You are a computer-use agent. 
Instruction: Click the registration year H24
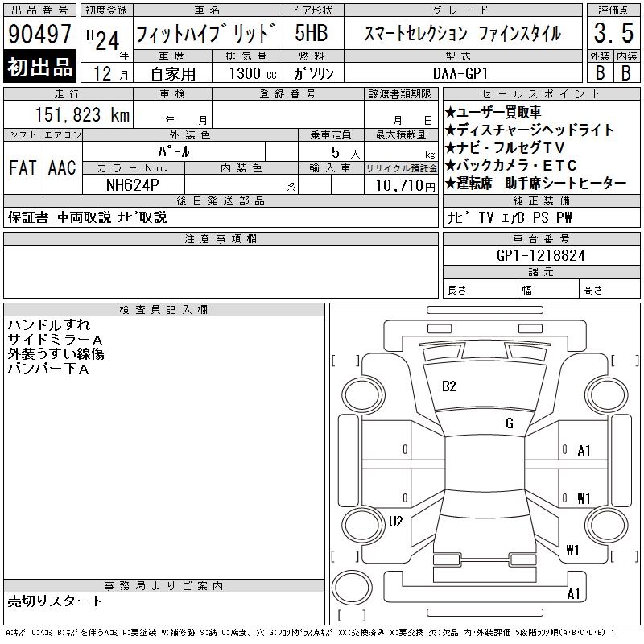pyautogui.click(x=103, y=40)
